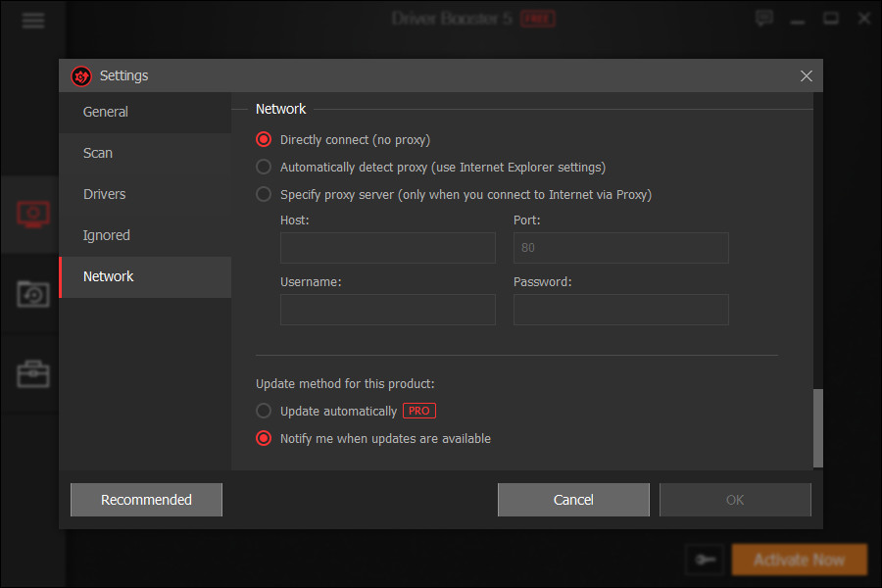Click the scrollbar on the settings panel
Viewport: 882px width, 588px height.
pyautogui.click(x=816, y=428)
